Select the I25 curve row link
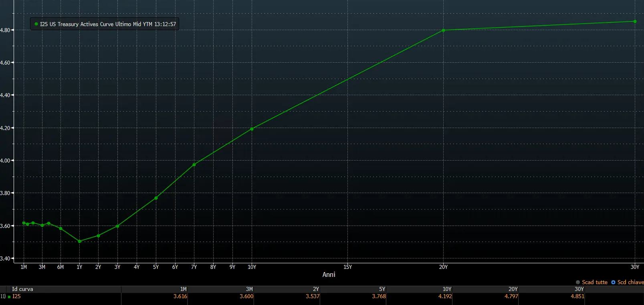Screen dimensions: 644x305 [x=16, y=296]
